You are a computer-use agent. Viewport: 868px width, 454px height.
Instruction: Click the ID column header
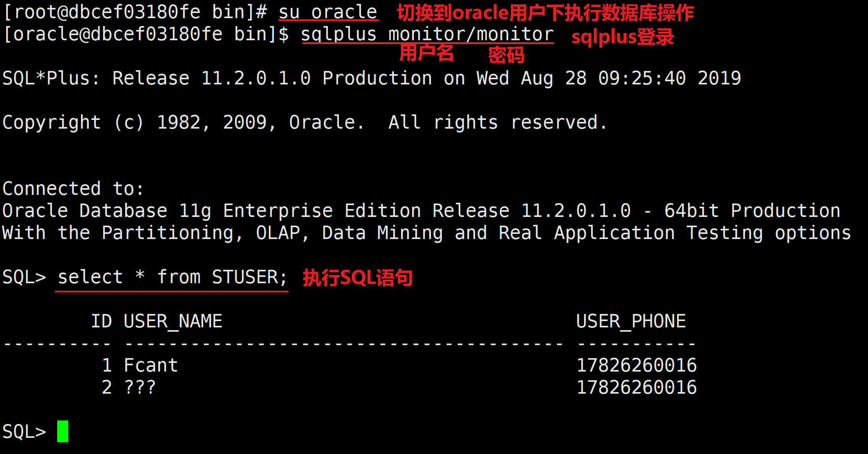pos(101,321)
